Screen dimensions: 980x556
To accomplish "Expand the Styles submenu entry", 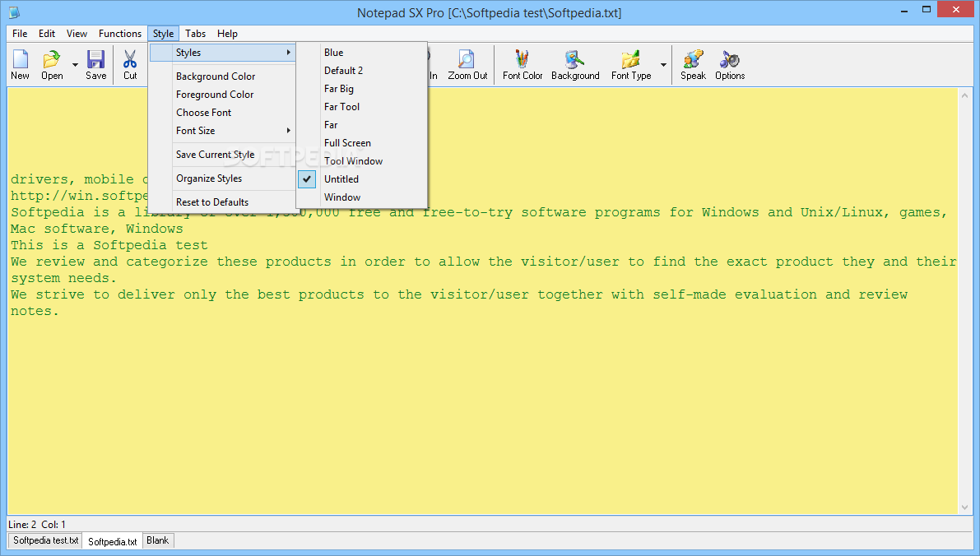I will tap(223, 53).
